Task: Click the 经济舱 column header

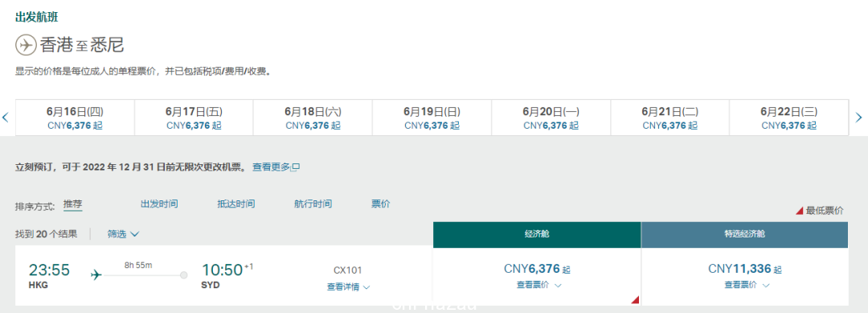Action: tap(537, 234)
